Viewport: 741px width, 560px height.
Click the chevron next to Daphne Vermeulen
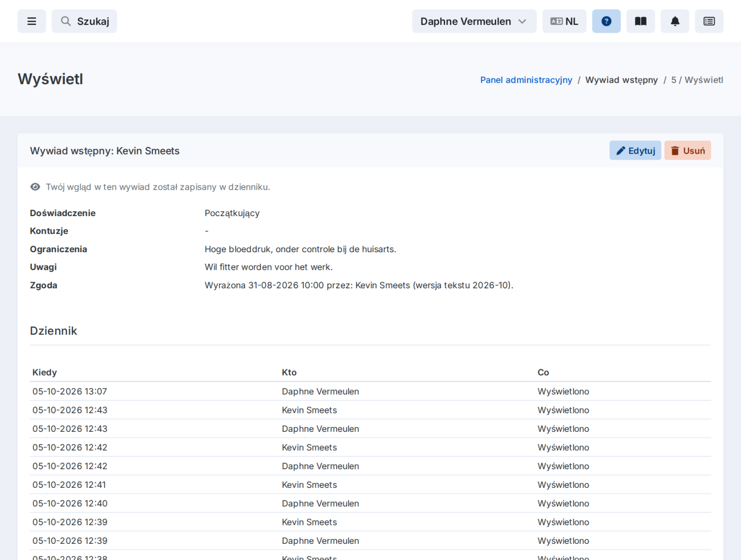[522, 21]
